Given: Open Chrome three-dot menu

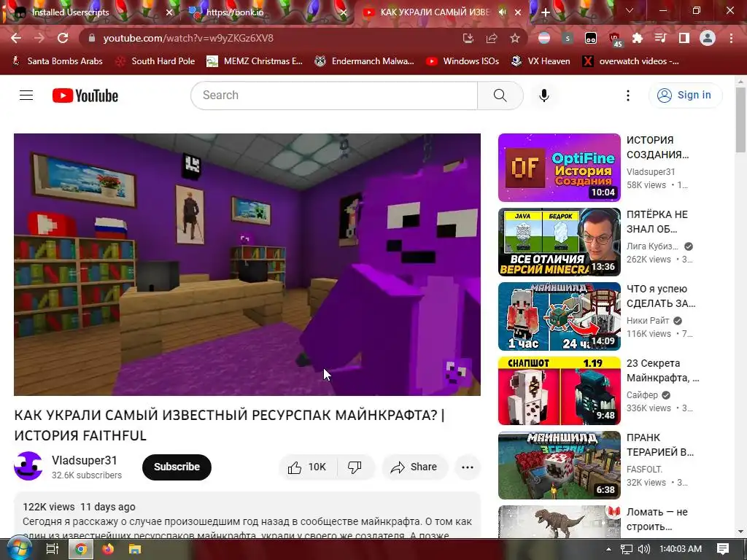Looking at the screenshot, I should click(x=731, y=38).
